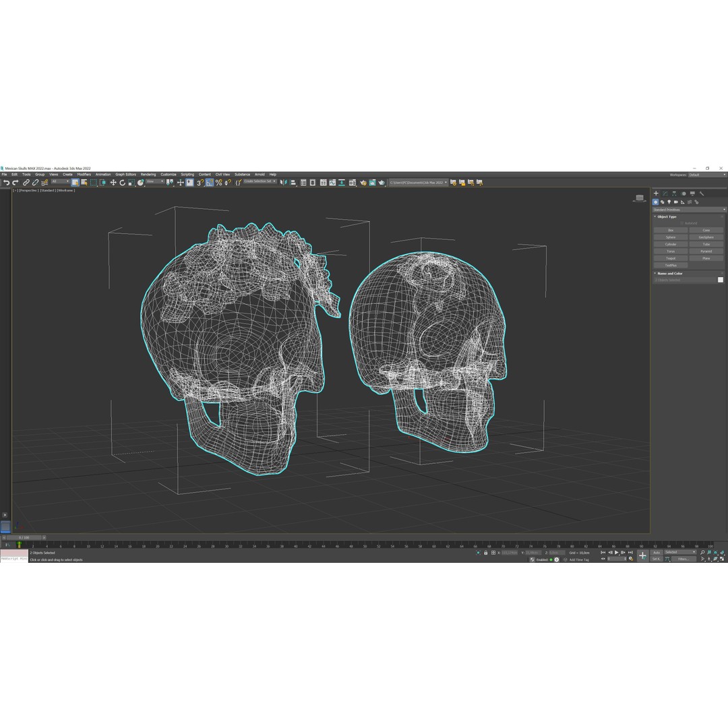Viewport: 728px width, 728px height.
Task: Open the reference coordinate system View dropdown
Action: [x=156, y=181]
